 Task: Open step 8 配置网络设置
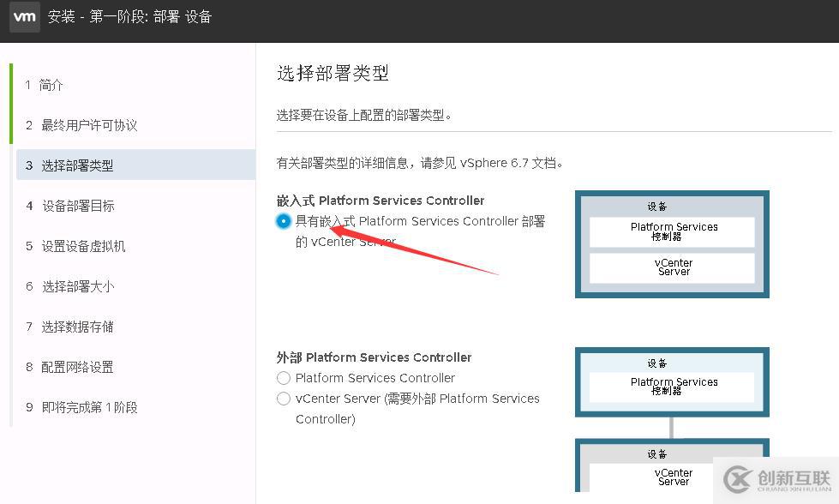pyautogui.click(x=77, y=367)
